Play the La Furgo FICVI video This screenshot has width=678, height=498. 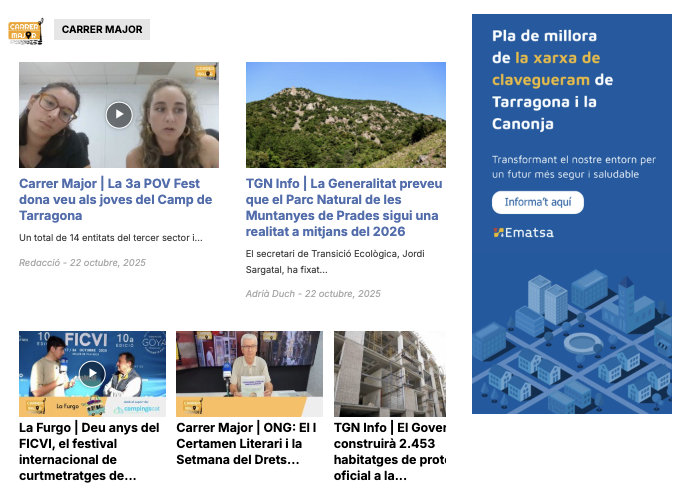point(92,374)
